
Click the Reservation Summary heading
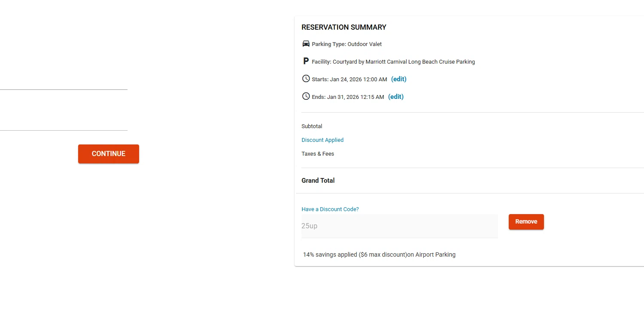pos(343,28)
